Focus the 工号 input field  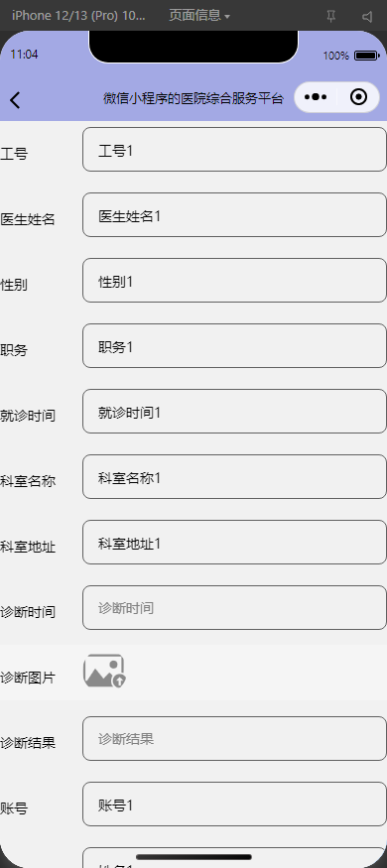[x=235, y=150]
